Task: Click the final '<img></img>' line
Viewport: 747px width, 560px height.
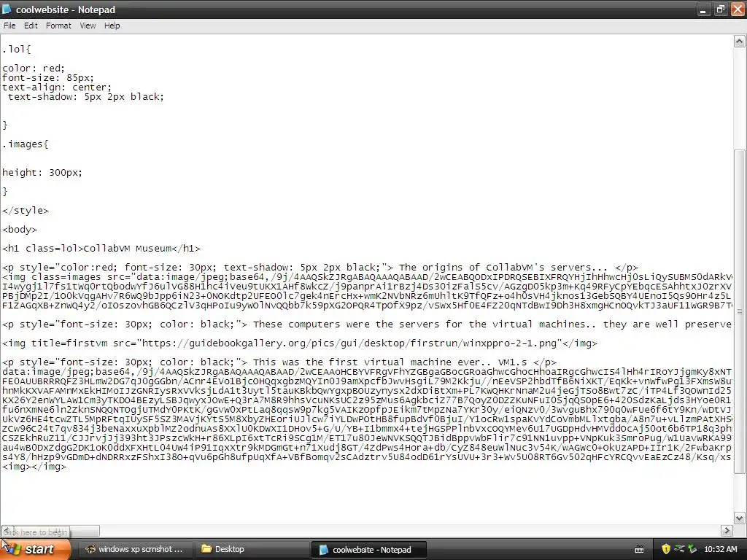Action: pos(34,467)
